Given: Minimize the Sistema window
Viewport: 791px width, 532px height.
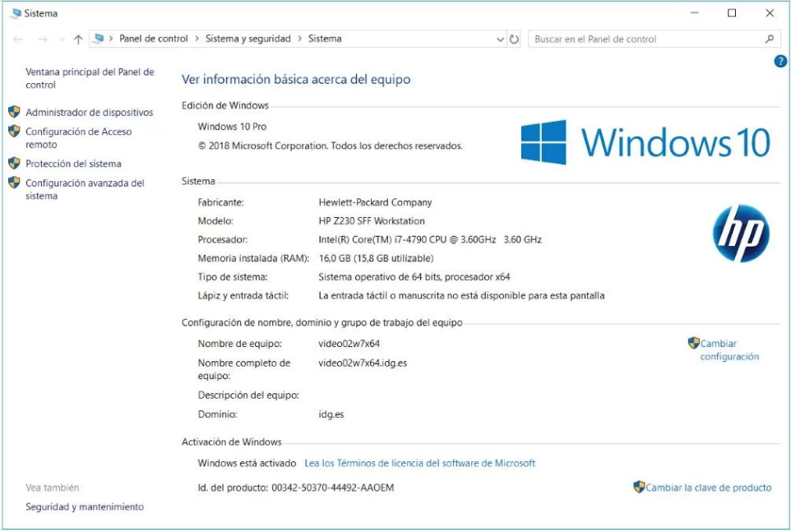Looking at the screenshot, I should [x=695, y=13].
